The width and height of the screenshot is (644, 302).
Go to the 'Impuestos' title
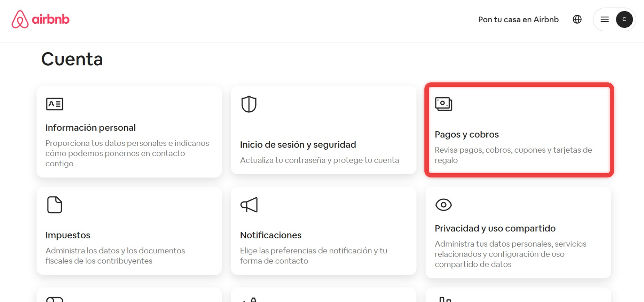pos(68,235)
